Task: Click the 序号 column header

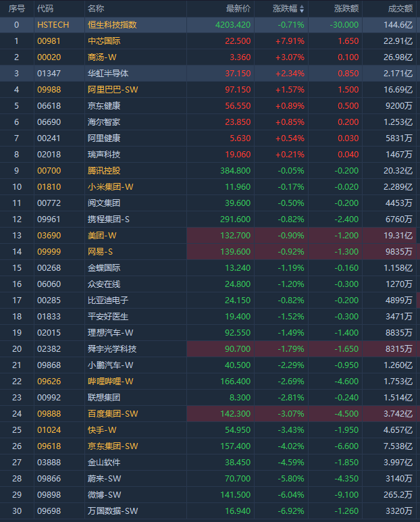Action: point(17,9)
